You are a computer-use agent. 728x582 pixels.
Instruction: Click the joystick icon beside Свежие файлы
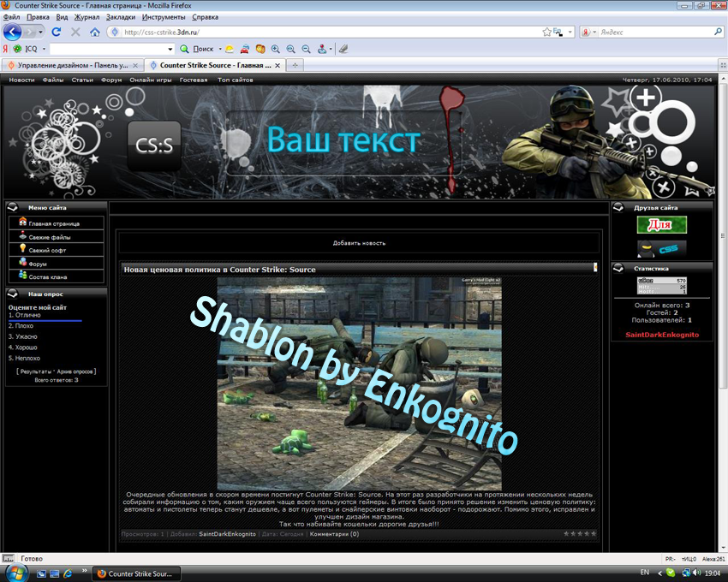pos(23,235)
